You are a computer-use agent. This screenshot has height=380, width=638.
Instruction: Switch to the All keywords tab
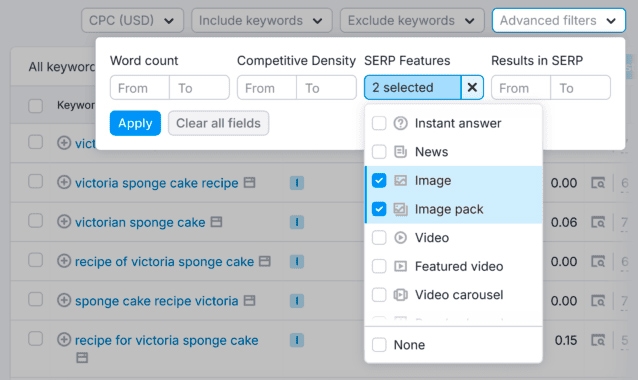pyautogui.click(x=61, y=67)
